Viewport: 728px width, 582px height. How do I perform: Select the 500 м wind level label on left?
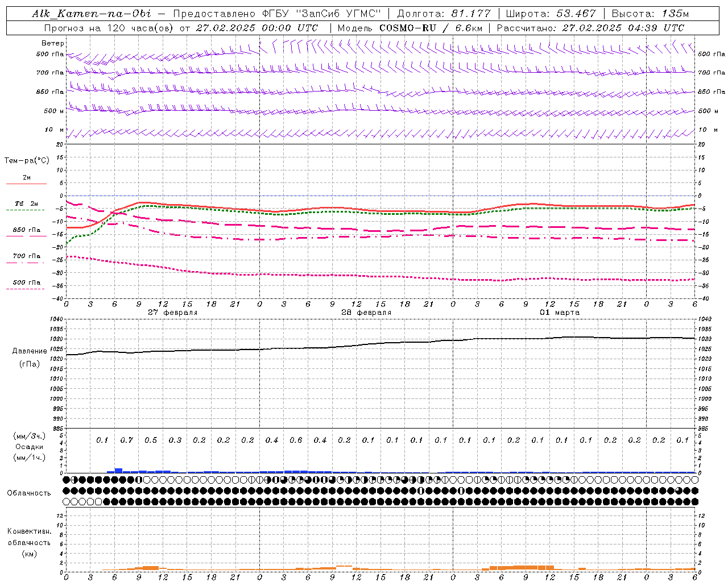[54, 111]
